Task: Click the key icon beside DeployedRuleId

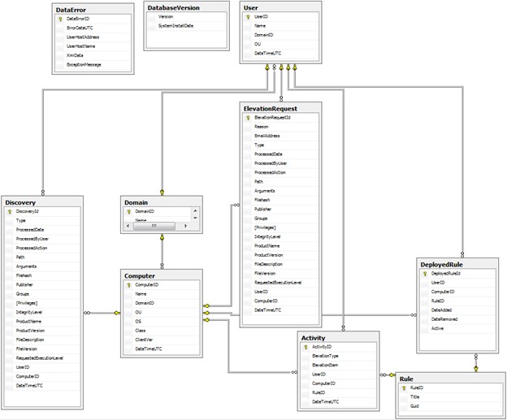Action: point(425,274)
